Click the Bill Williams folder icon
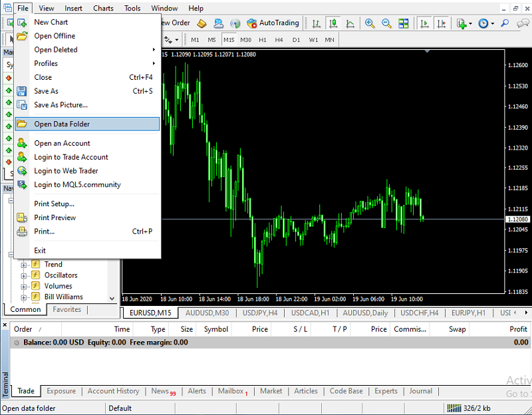 [x=36, y=297]
